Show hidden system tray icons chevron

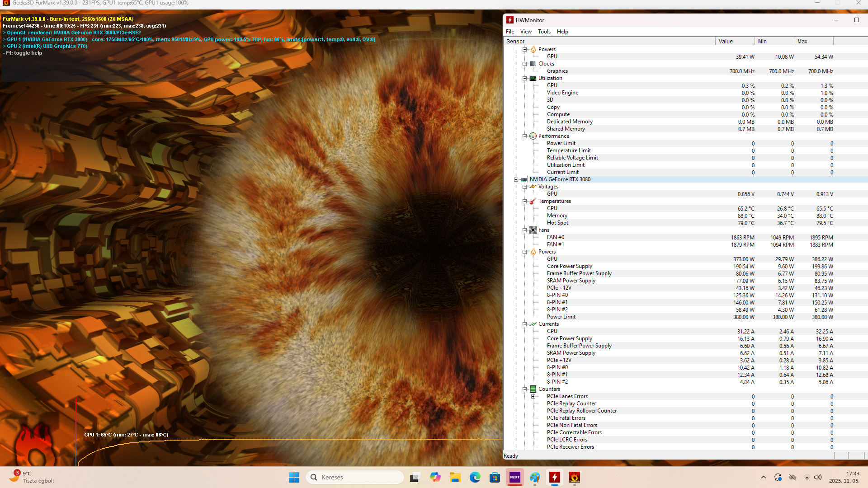tap(764, 477)
